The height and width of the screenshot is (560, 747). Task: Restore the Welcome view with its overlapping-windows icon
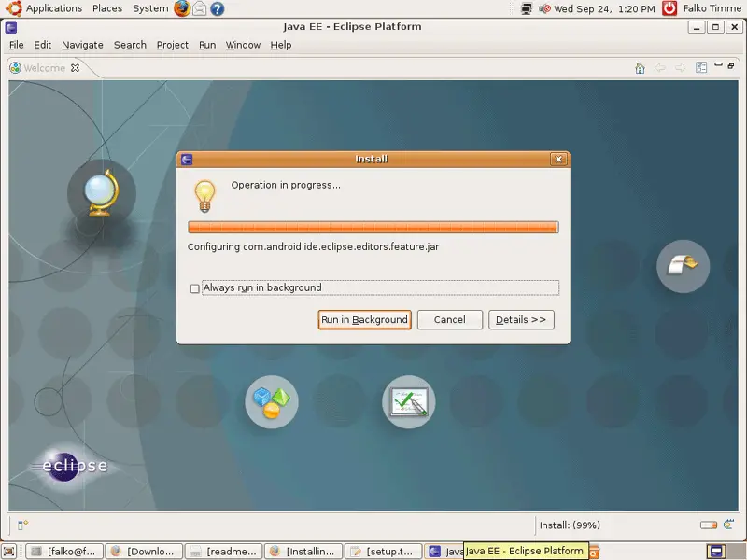(731, 65)
